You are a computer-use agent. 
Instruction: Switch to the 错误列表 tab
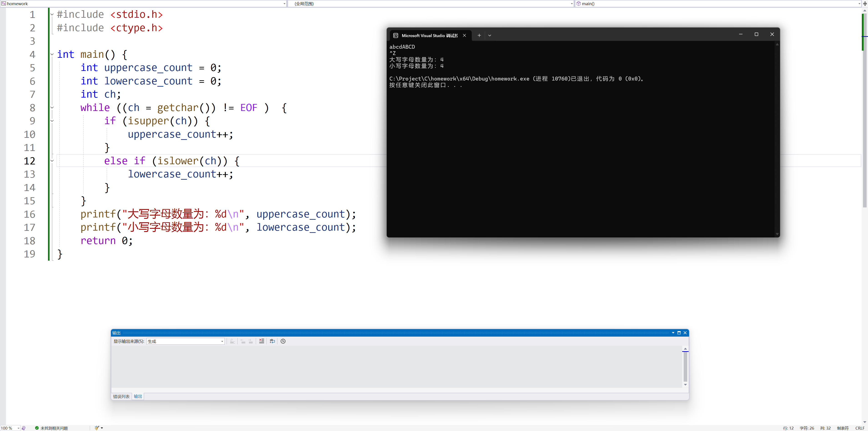pos(121,396)
